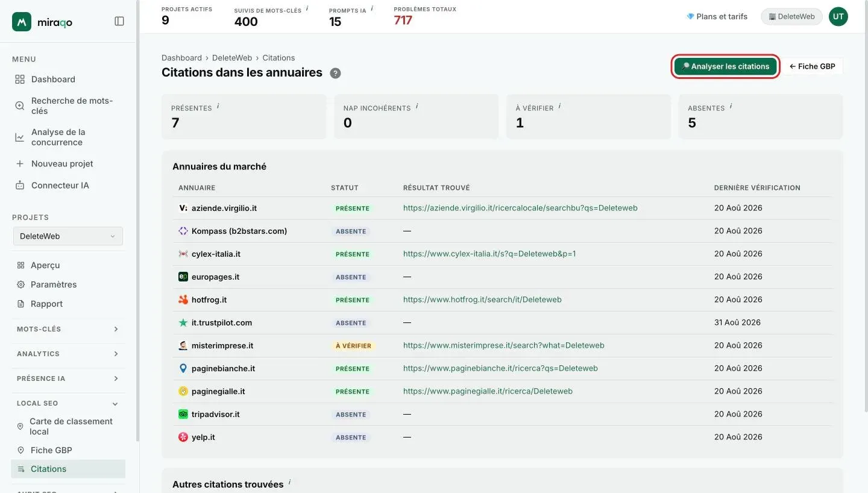
Task: Click the Analyser les citations button
Action: [x=725, y=66]
